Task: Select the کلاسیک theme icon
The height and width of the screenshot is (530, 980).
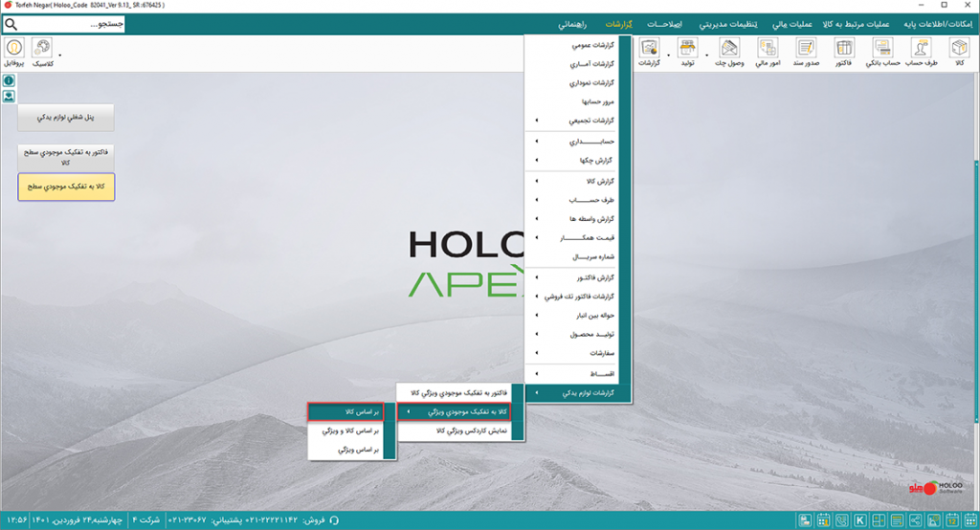Action: 42,52
